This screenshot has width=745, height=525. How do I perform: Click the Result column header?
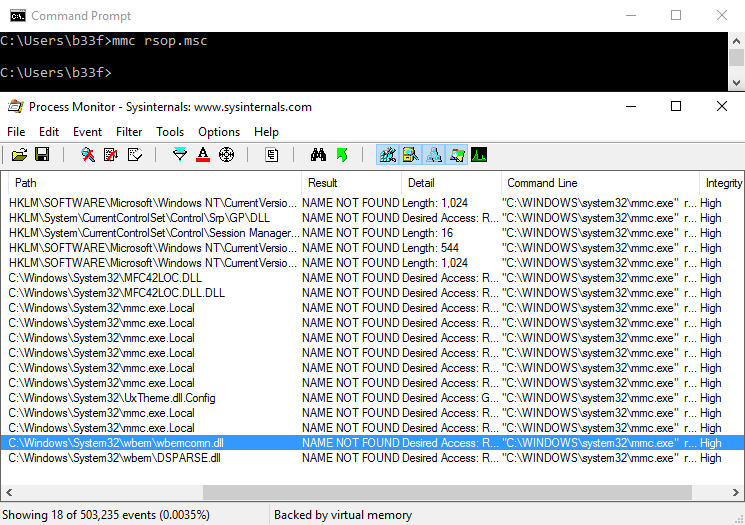(351, 183)
